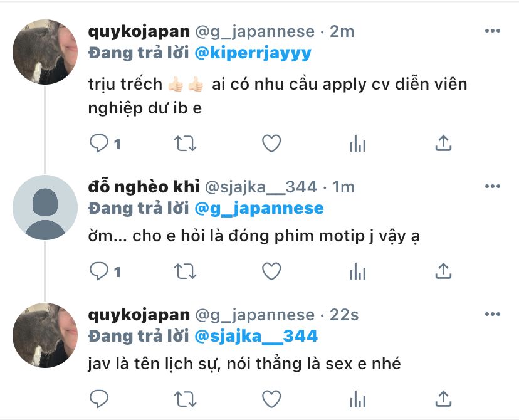Open the blue @sjajka__344 reply mention
The image size is (519, 420).
click(256, 337)
